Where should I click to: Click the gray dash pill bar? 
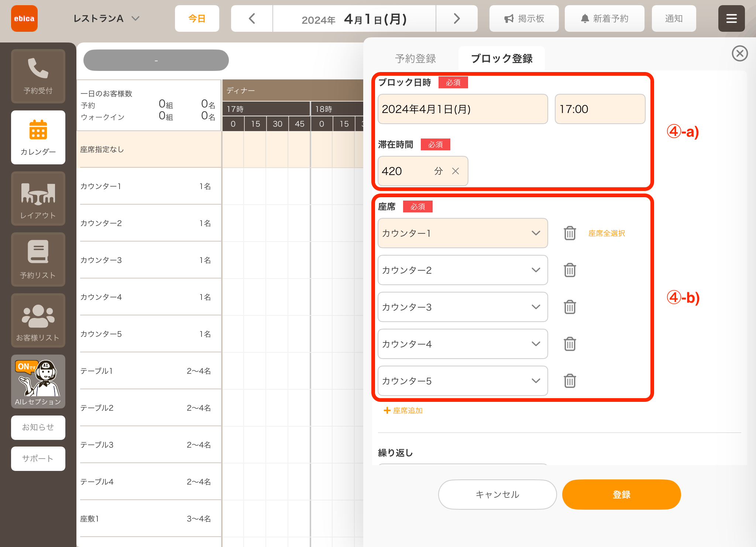point(156,60)
